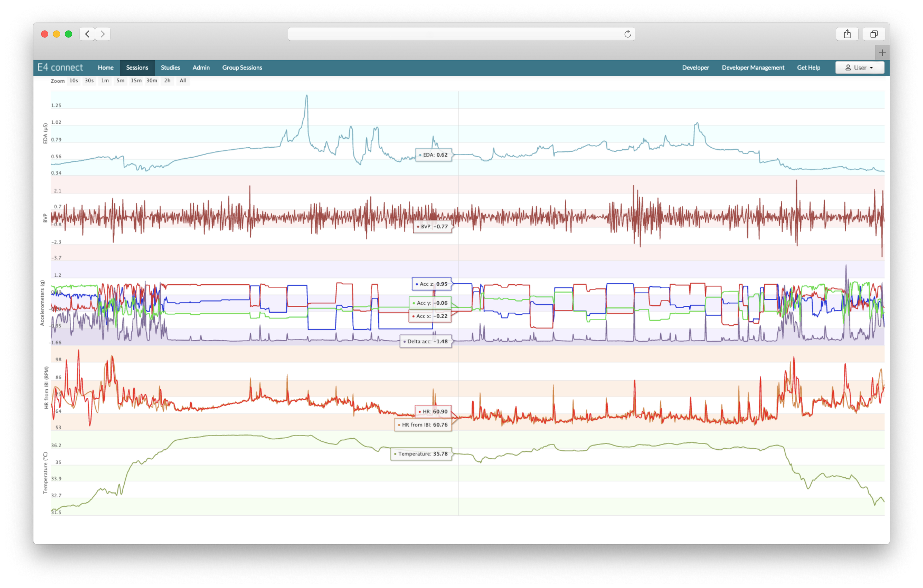Click the browser forward arrow icon
Screen dimensions: 923x588
click(103, 34)
